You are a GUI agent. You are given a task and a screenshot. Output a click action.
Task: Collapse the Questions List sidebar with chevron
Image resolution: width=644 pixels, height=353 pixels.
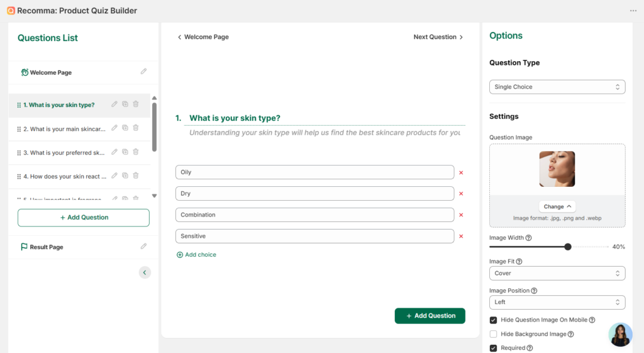145,272
